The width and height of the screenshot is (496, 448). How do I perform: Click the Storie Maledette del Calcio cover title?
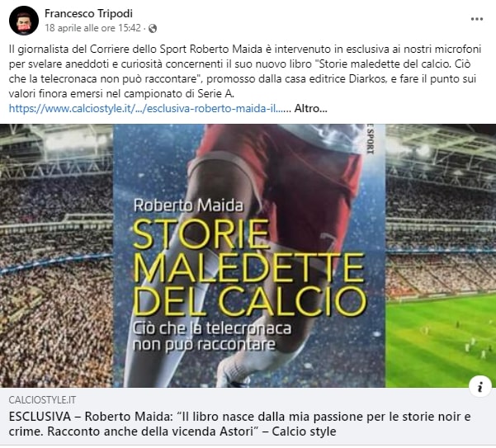pos(249,267)
